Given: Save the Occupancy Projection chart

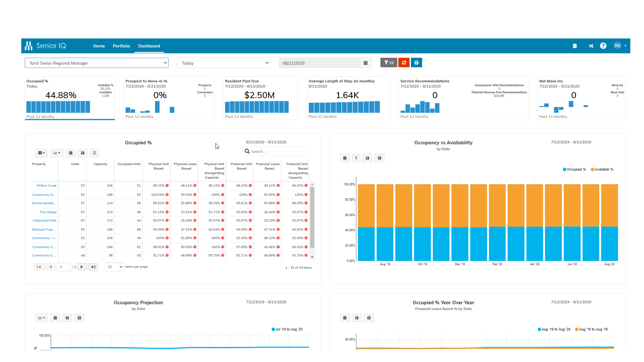Looking at the screenshot, I should pos(67,318).
